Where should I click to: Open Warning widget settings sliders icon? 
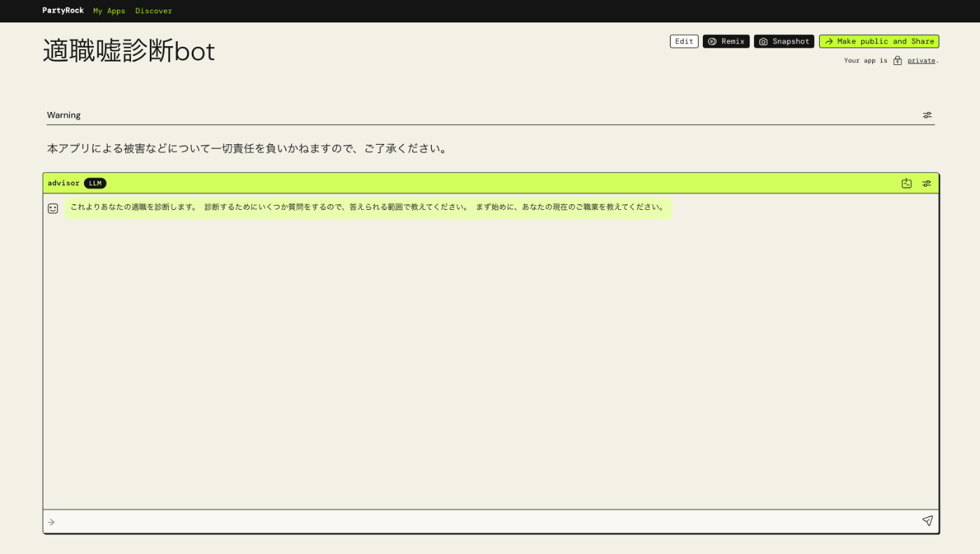[x=927, y=115]
